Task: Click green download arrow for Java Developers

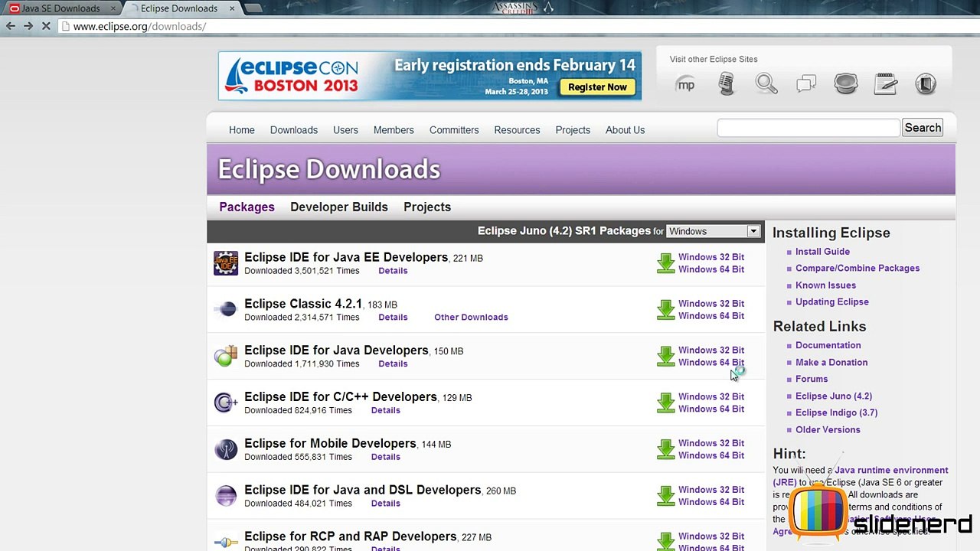Action: click(x=665, y=356)
